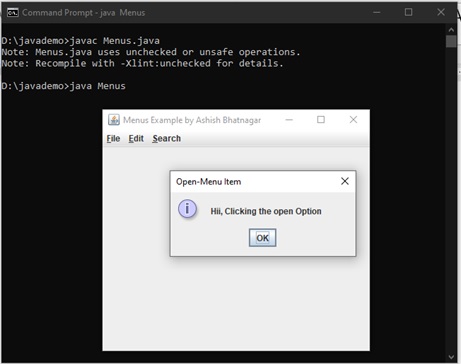The width and height of the screenshot is (461, 364).
Task: Click the 'javac Menus.java' command line
Action: coord(80,41)
